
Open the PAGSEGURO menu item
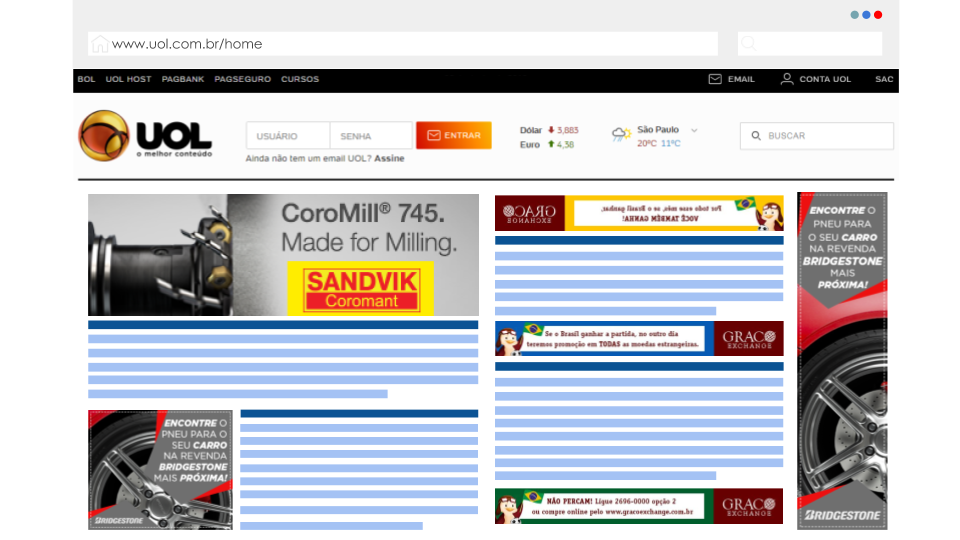tap(242, 79)
